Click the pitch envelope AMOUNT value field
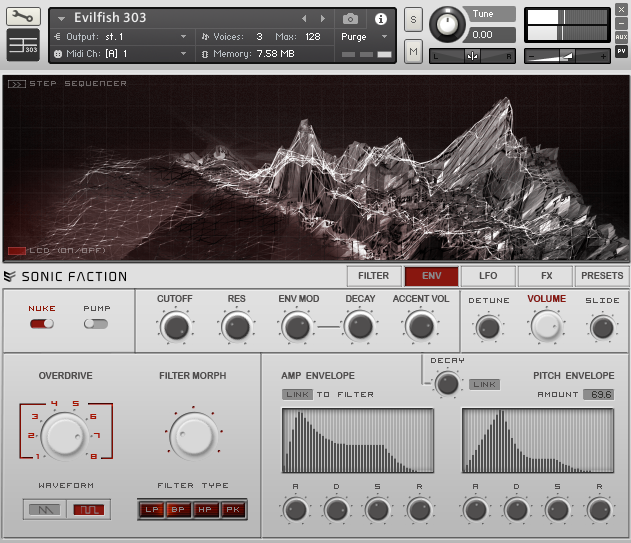Screen dimensions: 631x543 [598, 395]
